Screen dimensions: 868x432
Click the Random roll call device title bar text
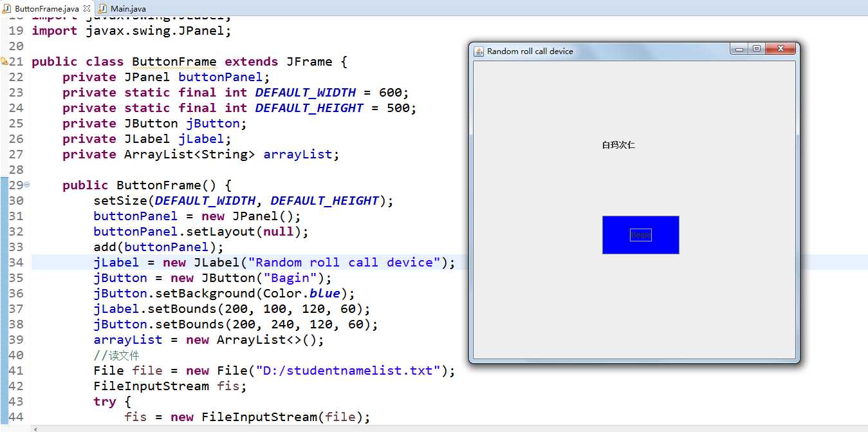coord(530,52)
